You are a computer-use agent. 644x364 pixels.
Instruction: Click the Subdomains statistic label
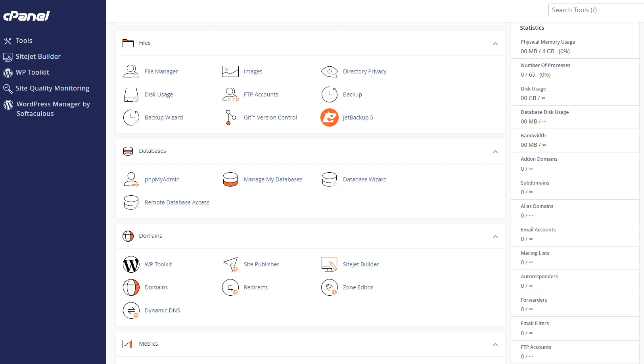[535, 183]
